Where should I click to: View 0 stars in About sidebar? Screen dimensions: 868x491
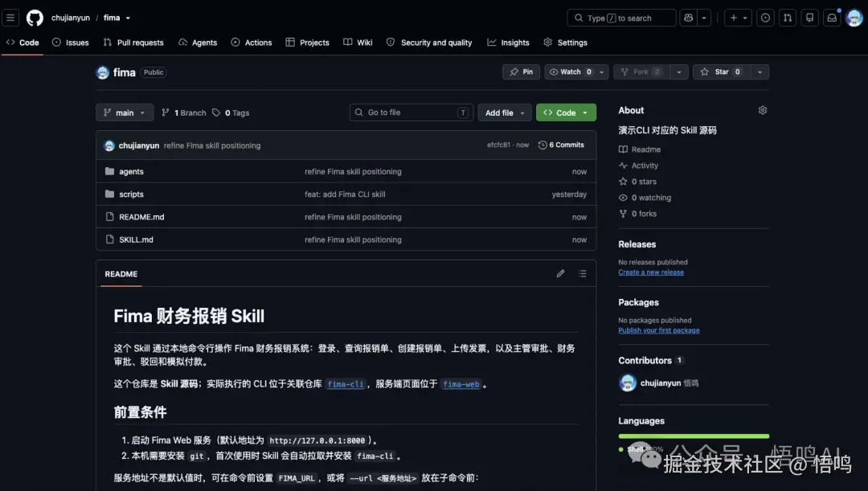point(637,182)
